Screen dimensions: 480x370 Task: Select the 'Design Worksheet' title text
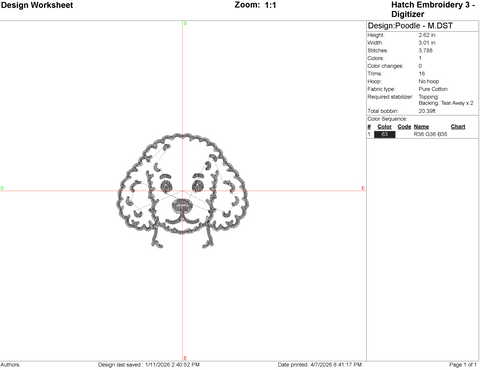pos(37,5)
